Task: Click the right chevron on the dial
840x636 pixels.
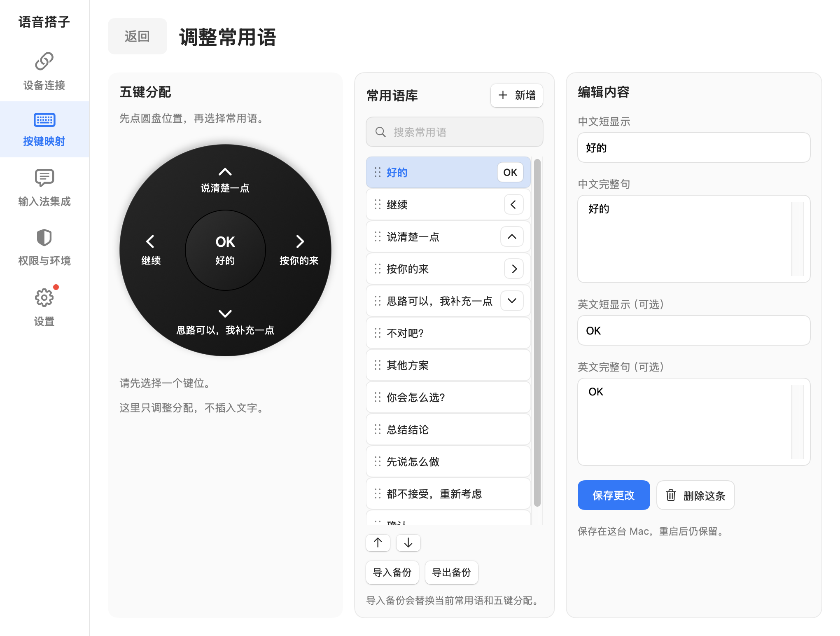Action: point(300,241)
